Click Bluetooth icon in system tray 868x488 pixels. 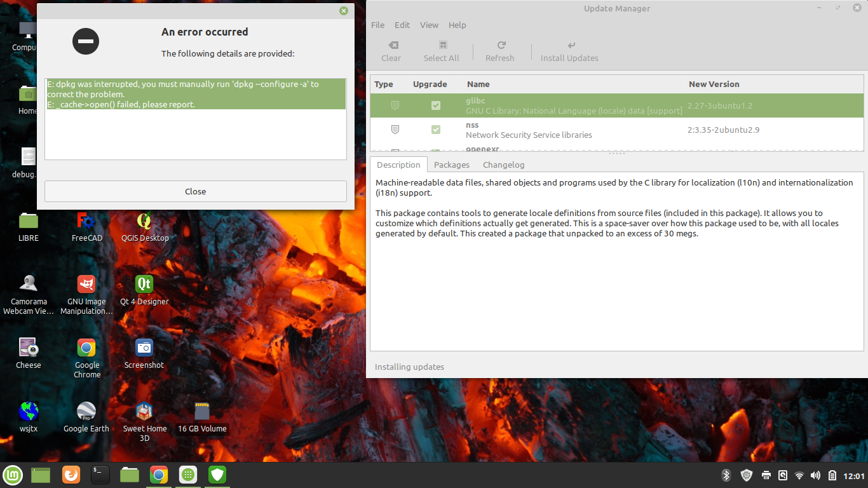[726, 475]
